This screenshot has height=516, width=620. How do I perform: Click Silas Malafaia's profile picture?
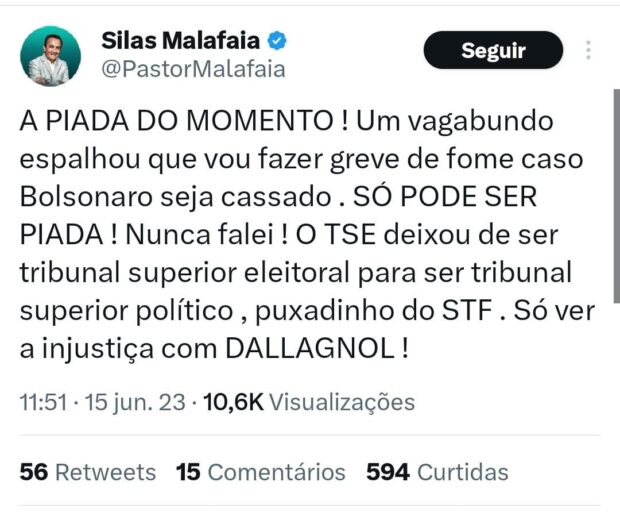51,55
